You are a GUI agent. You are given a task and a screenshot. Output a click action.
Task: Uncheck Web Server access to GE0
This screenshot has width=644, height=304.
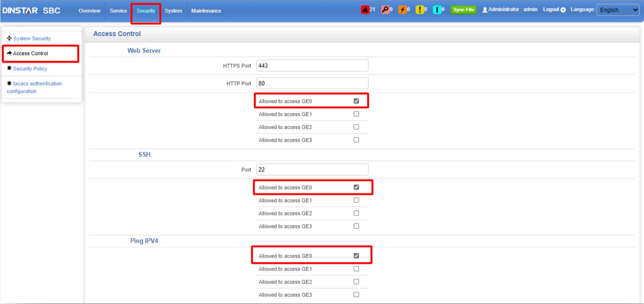(x=356, y=101)
